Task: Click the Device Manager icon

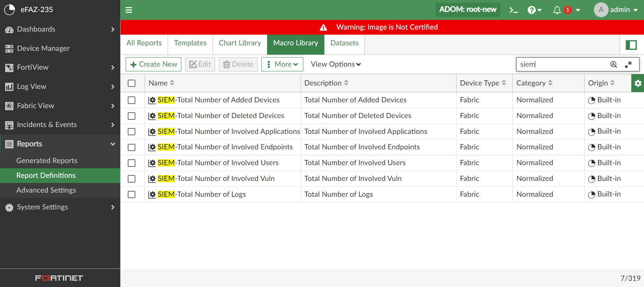Action: pos(9,49)
